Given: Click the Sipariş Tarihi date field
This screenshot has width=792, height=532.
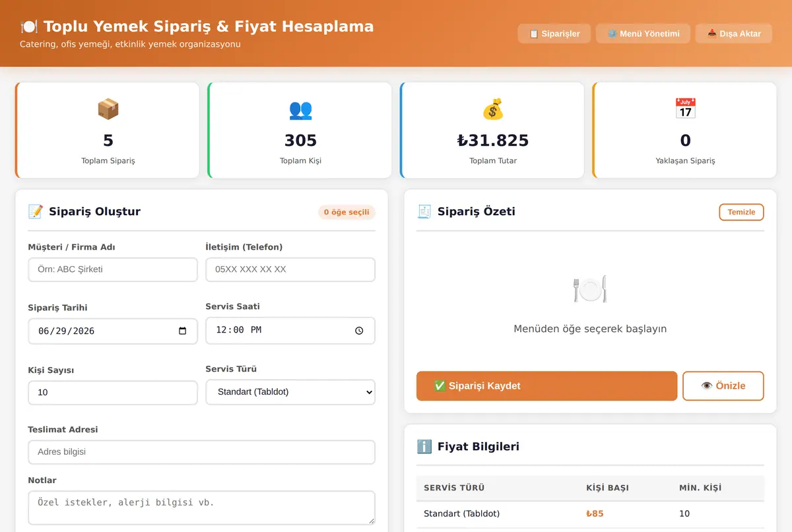Looking at the screenshot, I should (x=113, y=331).
